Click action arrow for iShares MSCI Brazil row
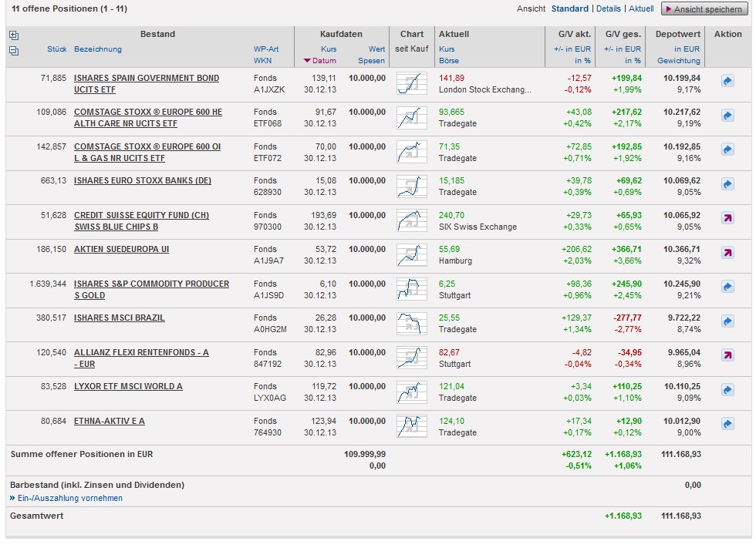This screenshot has height=548, width=756. pyautogui.click(x=727, y=321)
